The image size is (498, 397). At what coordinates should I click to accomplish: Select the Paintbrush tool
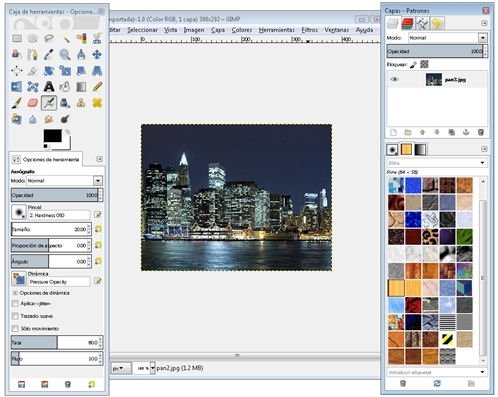tap(17, 103)
